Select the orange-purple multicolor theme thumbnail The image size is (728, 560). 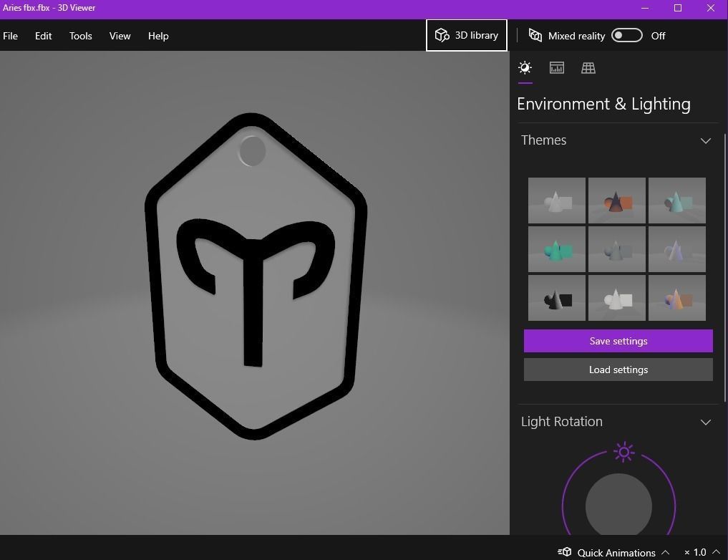click(x=677, y=298)
